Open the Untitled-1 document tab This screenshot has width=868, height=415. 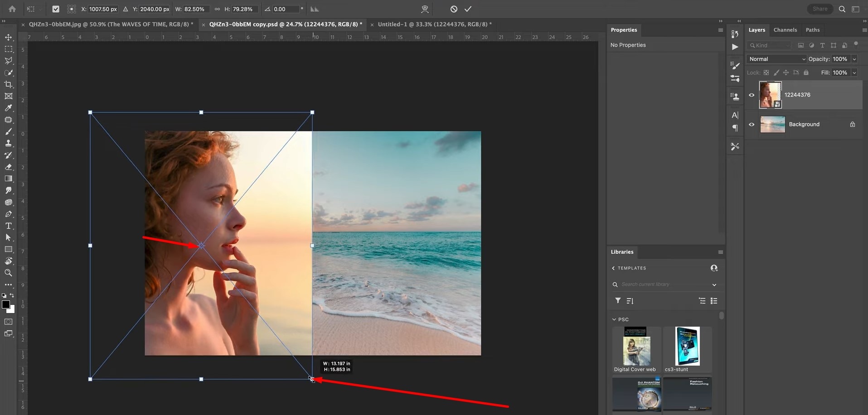tap(435, 24)
